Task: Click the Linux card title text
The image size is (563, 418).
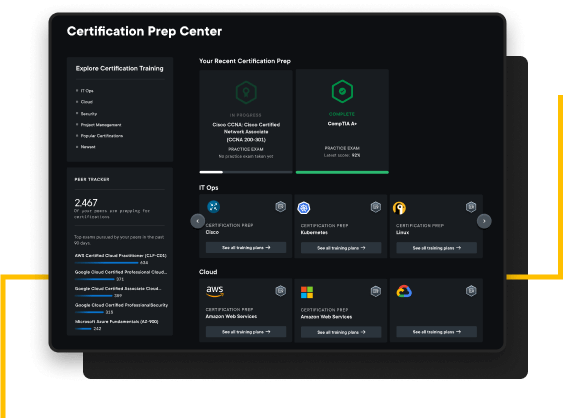Action: [403, 232]
